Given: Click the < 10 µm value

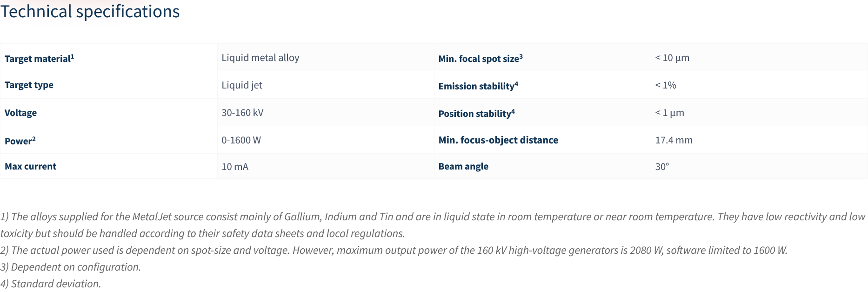Looking at the screenshot, I should pos(672,58).
